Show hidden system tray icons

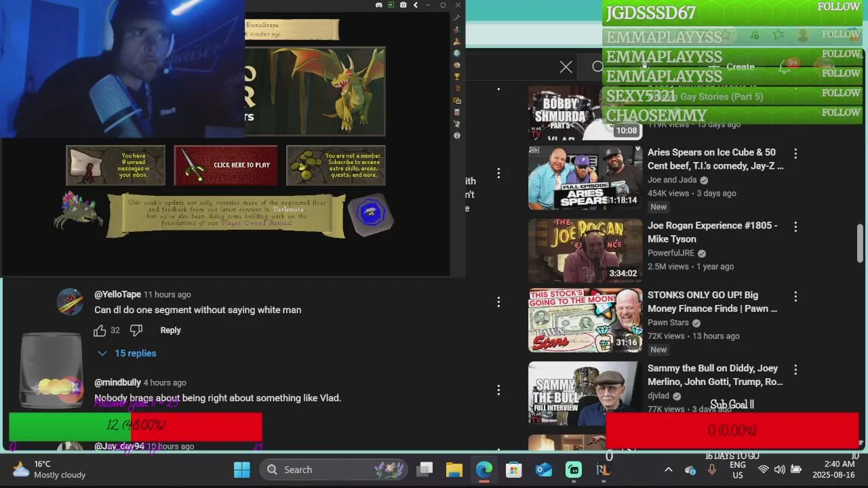tap(668, 470)
